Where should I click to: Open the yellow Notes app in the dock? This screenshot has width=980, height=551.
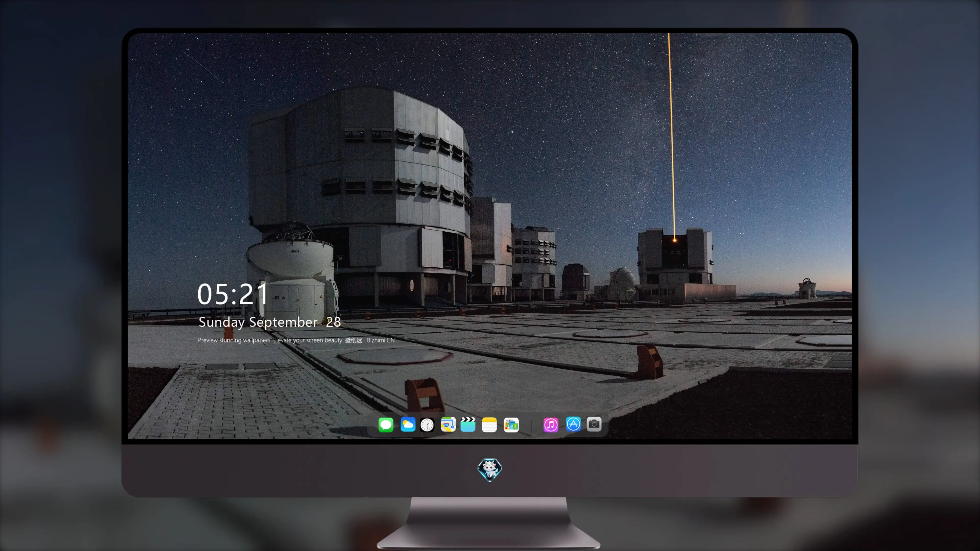489,424
